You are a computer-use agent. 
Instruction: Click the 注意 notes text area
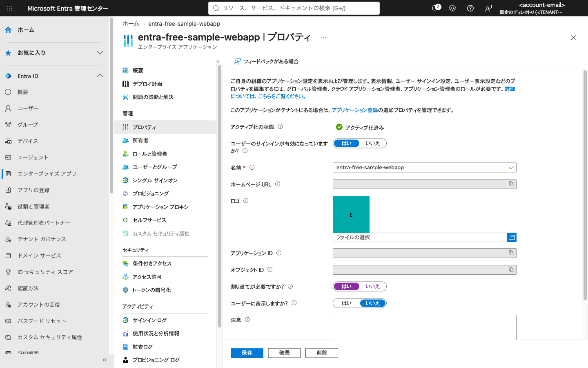point(425,328)
